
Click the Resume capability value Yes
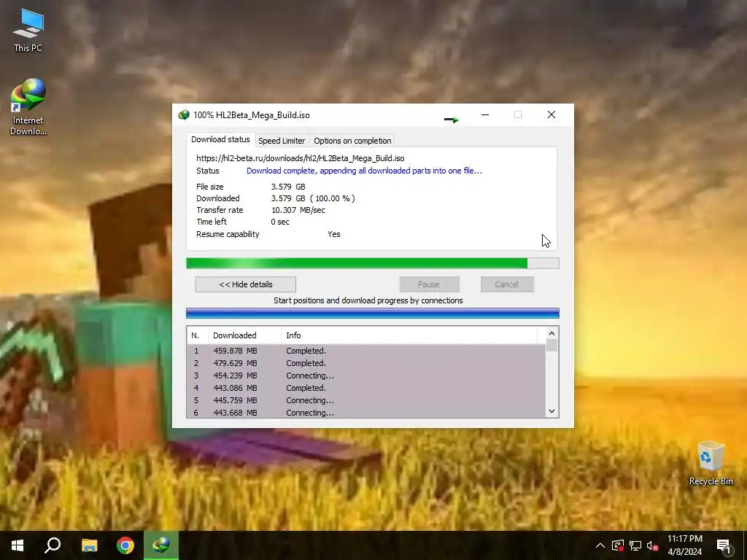(334, 234)
